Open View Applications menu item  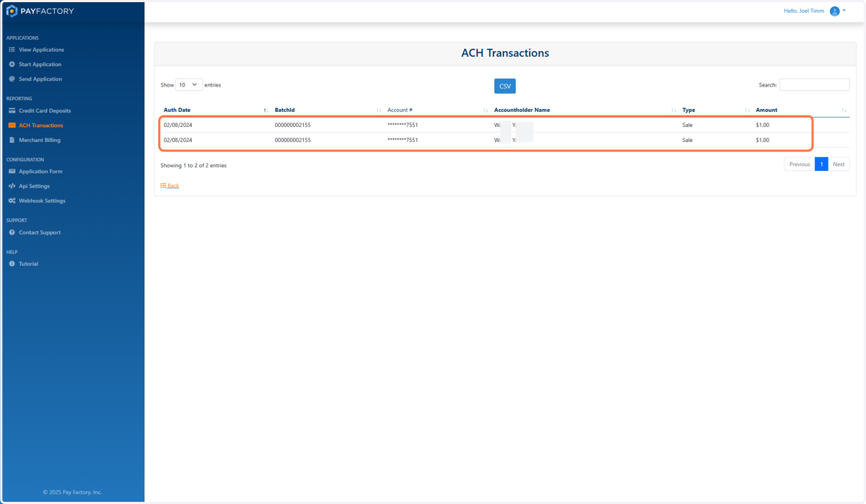coord(41,50)
